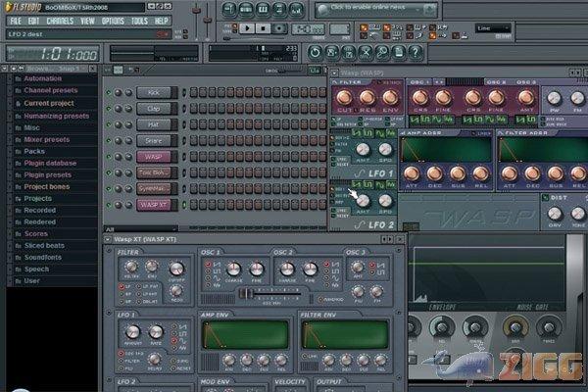Open the Line snap dropdown

[x=493, y=28]
